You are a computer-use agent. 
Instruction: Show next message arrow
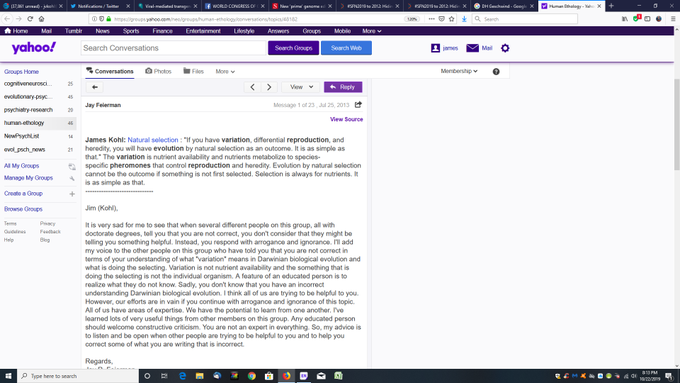tap(269, 87)
